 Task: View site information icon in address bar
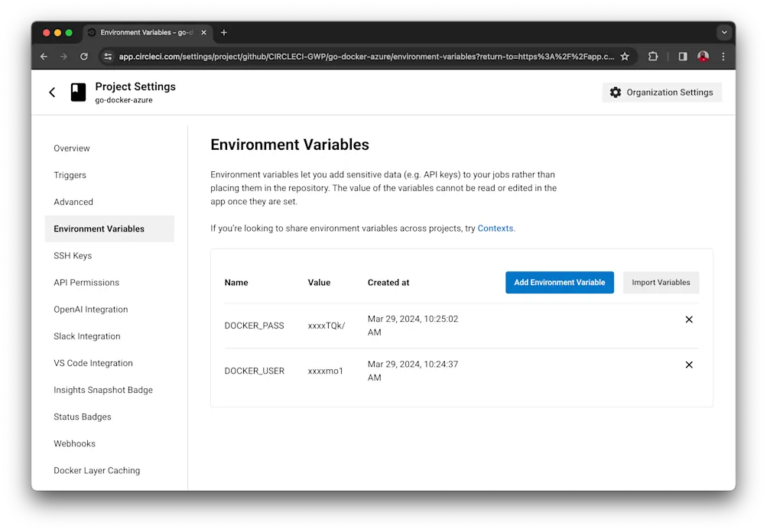[109, 56]
